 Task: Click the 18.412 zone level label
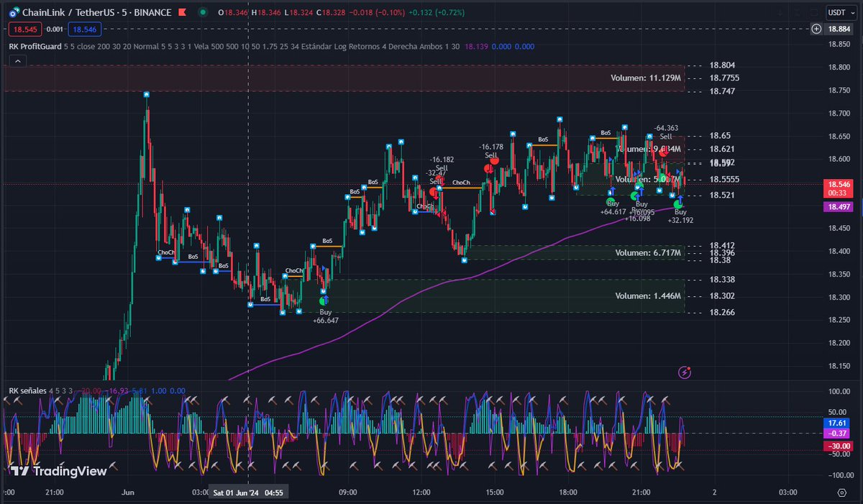coord(722,245)
